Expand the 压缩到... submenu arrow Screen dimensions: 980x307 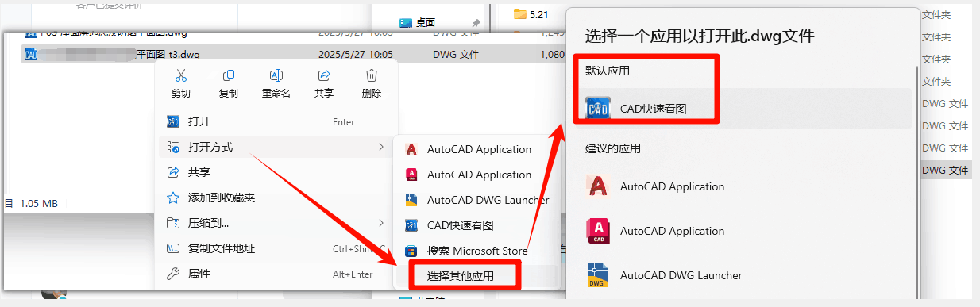(381, 223)
